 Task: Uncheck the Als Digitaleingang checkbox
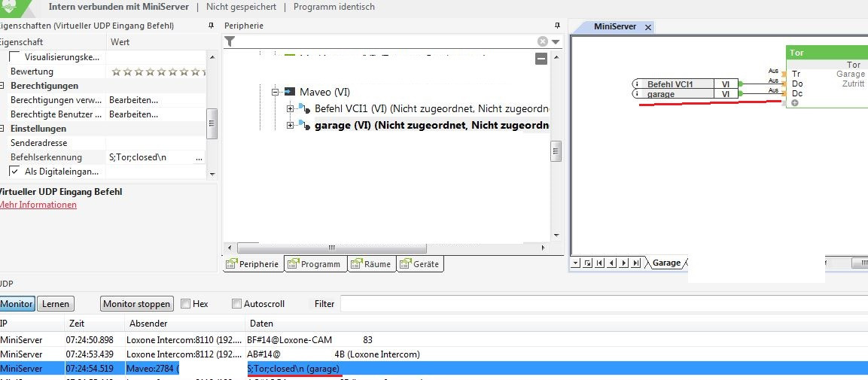tap(15, 172)
